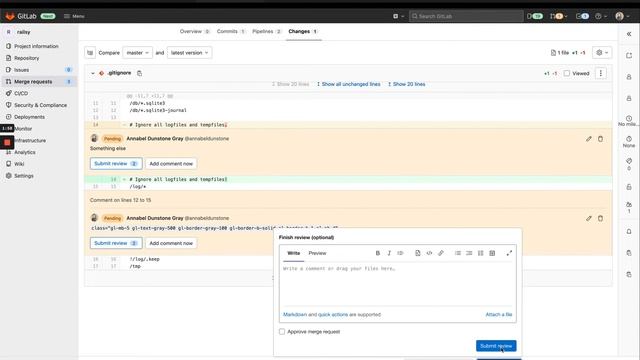Click blue Submit review button in popup
Screen dimensions: 640x360
(496, 346)
